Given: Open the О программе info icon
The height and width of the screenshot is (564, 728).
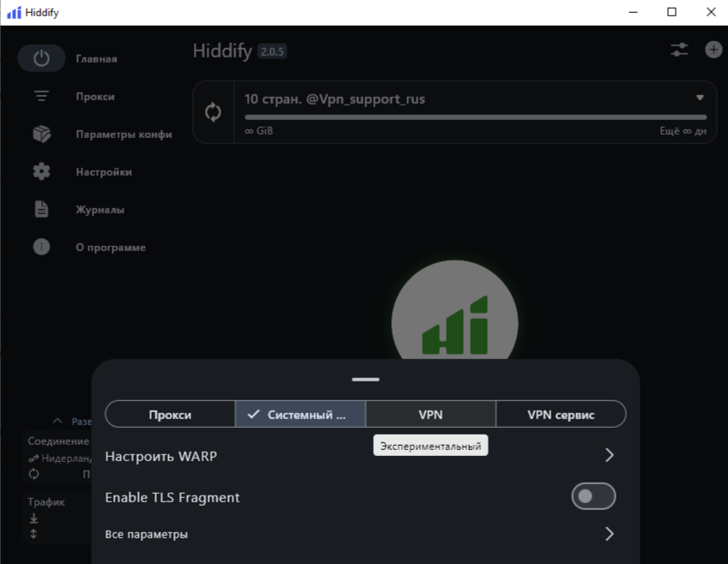Looking at the screenshot, I should point(41,248).
